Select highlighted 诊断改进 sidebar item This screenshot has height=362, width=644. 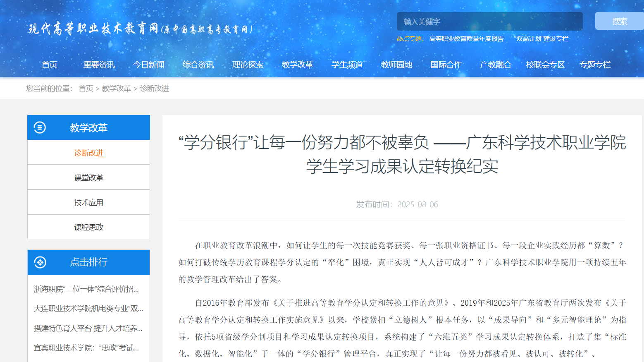point(88,153)
